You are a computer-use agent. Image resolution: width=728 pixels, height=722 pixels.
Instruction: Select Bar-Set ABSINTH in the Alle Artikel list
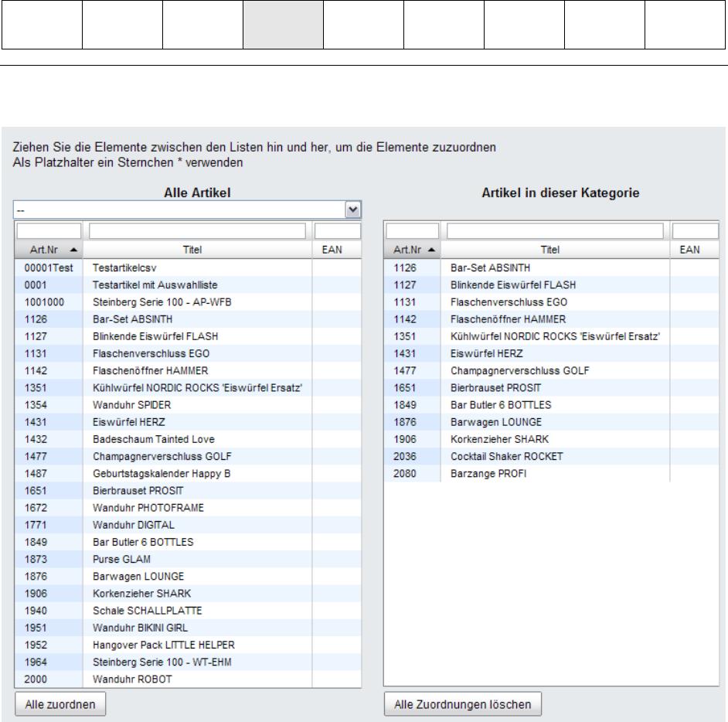(x=188, y=319)
